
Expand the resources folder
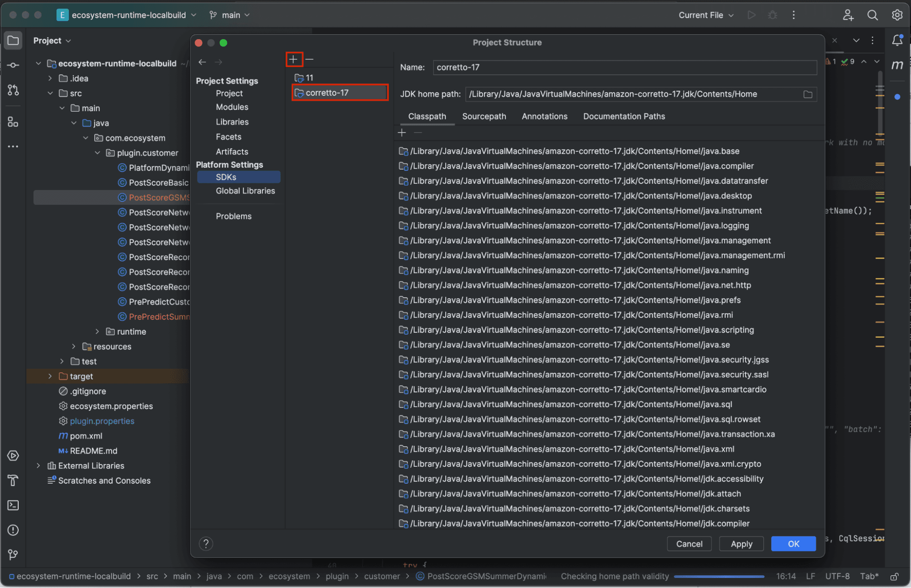(73, 347)
